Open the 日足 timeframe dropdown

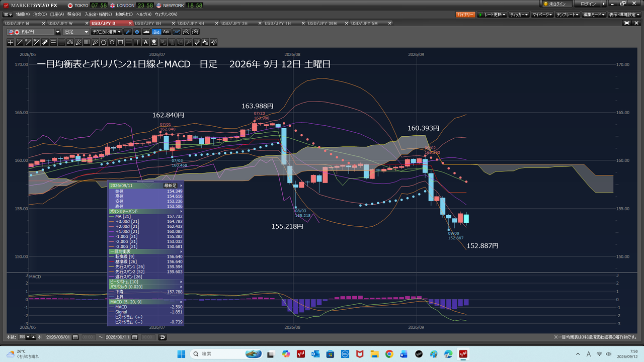76,32
